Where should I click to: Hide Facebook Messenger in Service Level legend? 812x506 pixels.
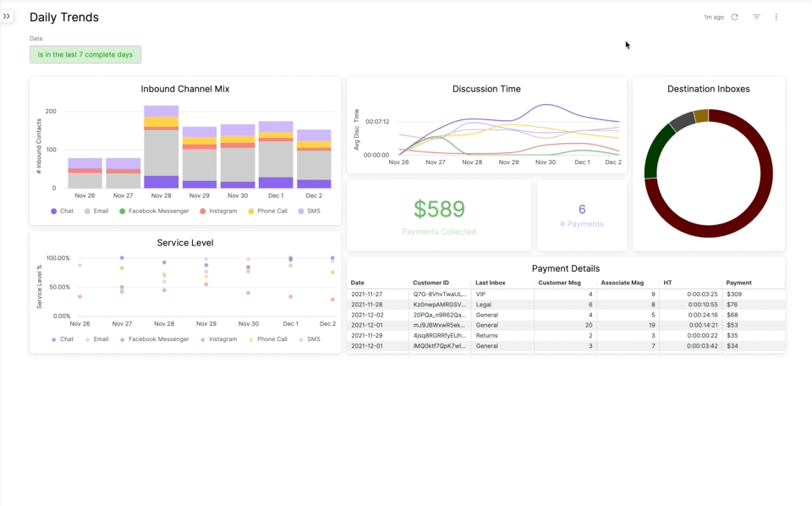pyautogui.click(x=154, y=339)
